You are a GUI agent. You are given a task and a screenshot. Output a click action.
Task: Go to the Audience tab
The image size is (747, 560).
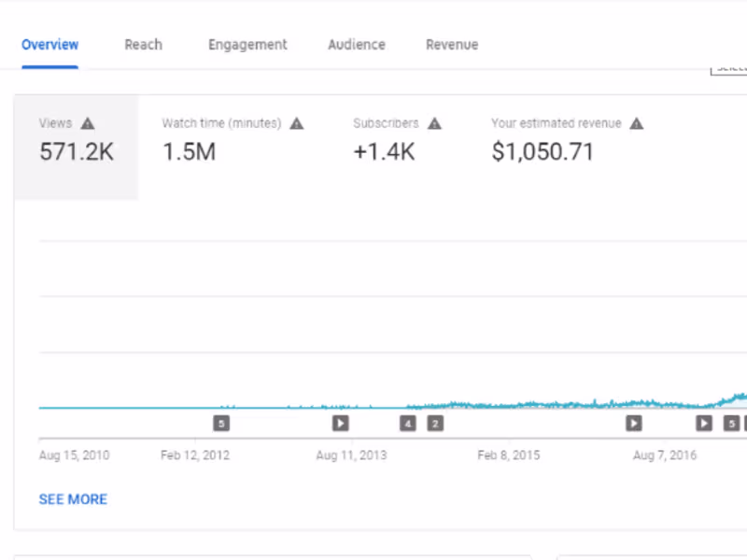pyautogui.click(x=357, y=45)
